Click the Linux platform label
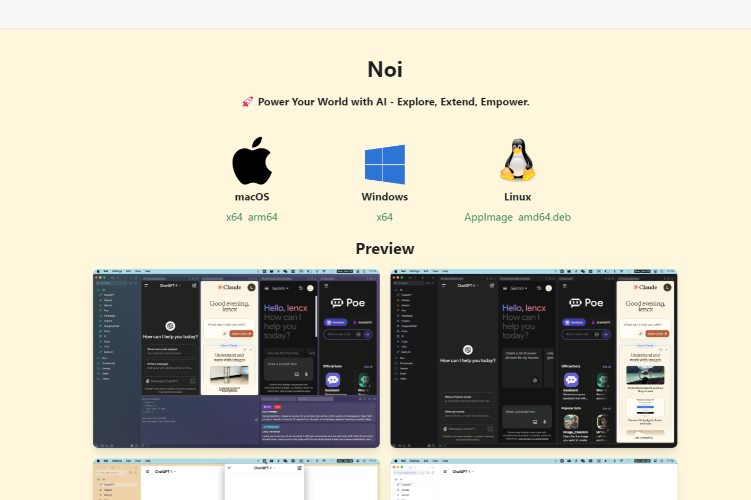 pos(518,197)
